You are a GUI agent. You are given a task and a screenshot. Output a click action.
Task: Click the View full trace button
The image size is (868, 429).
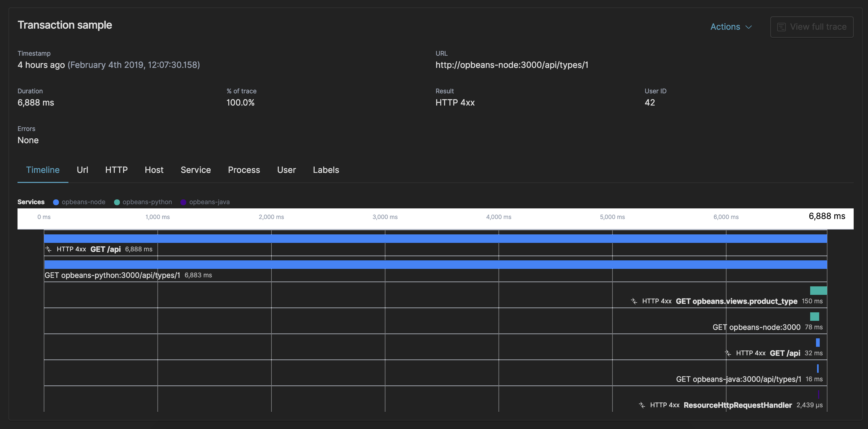(x=812, y=27)
